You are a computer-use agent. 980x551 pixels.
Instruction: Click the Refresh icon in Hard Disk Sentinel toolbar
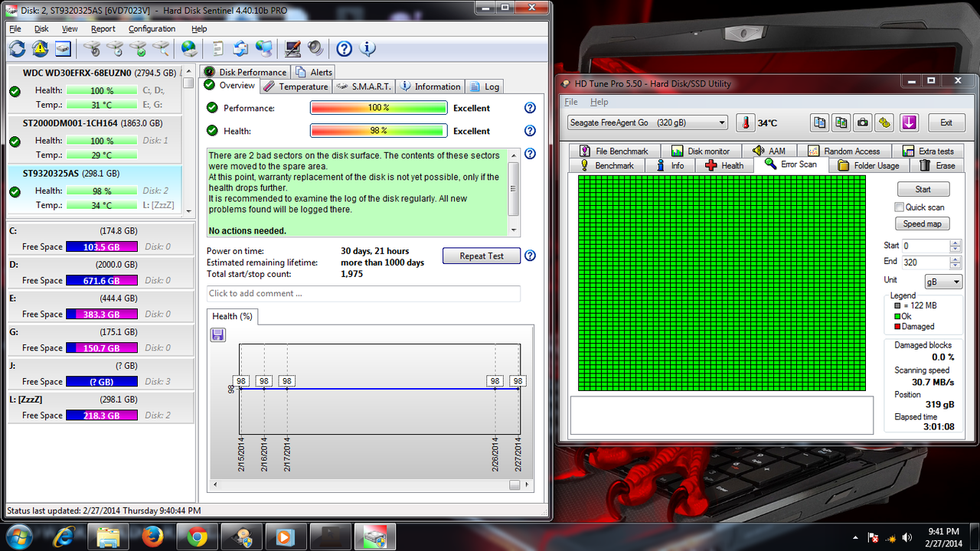pos(17,49)
